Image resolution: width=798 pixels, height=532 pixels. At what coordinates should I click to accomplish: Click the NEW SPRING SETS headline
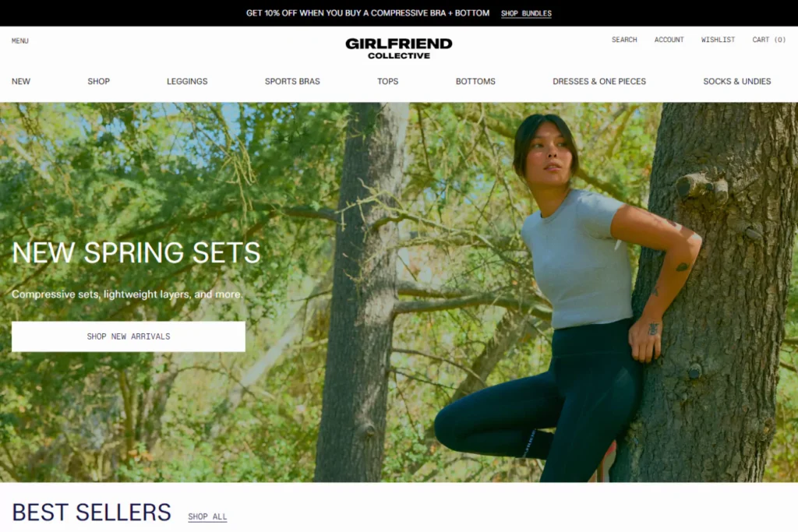136,252
